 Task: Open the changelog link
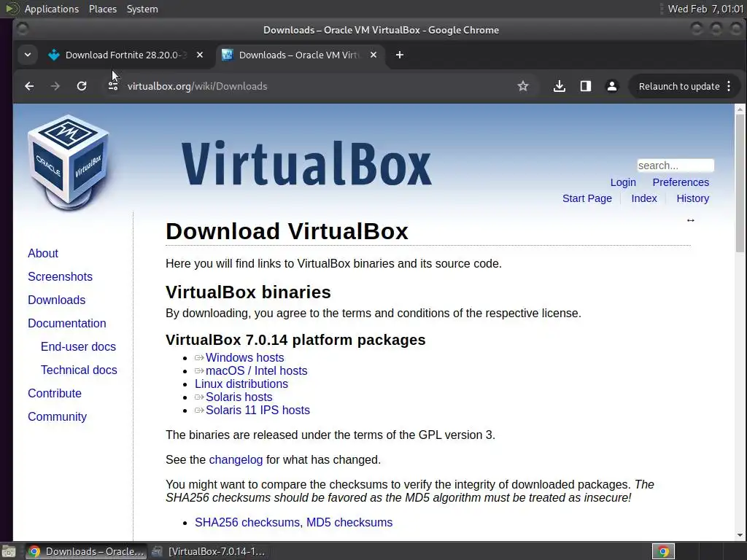[x=236, y=459]
